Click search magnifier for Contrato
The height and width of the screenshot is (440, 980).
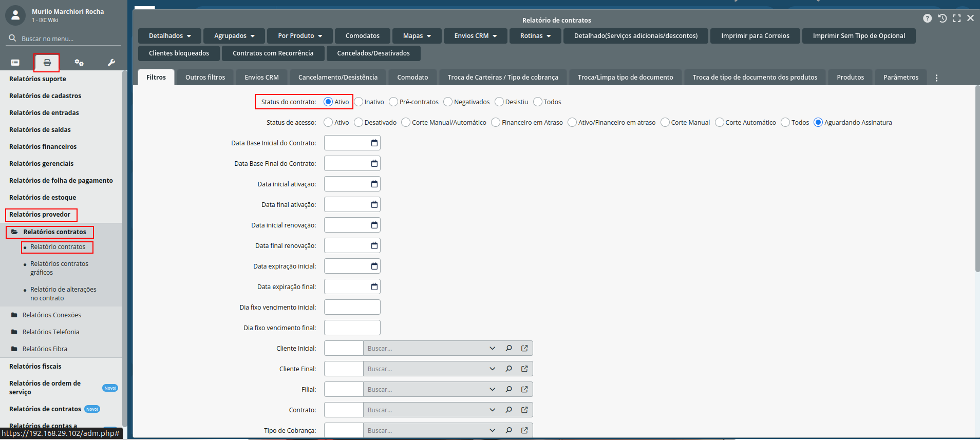pos(508,410)
